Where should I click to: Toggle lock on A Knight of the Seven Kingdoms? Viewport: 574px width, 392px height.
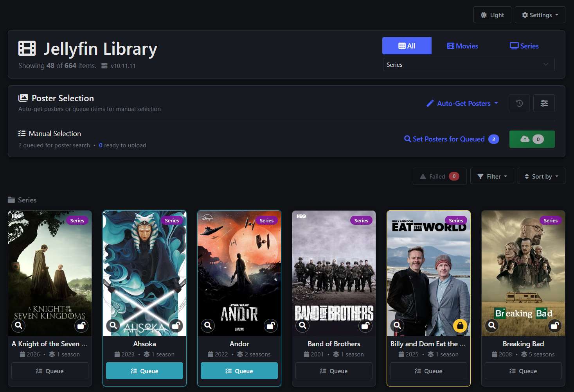pos(81,325)
